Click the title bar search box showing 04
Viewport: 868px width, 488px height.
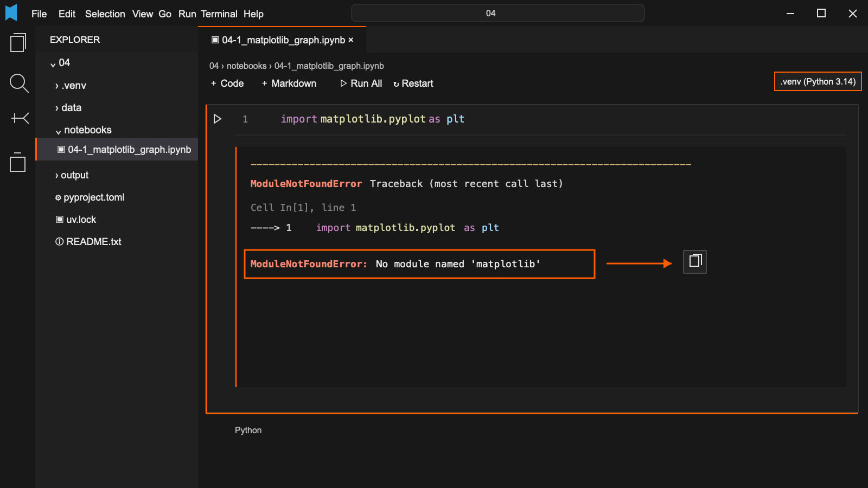(498, 13)
